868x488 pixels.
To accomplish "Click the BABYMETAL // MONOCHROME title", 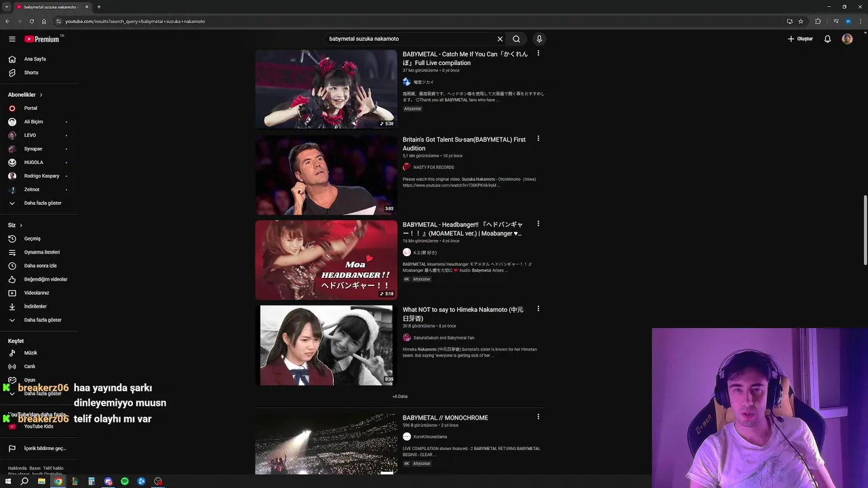I will click(x=446, y=418).
